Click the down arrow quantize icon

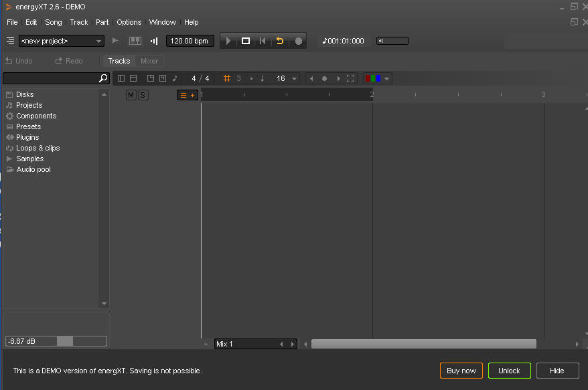262,78
